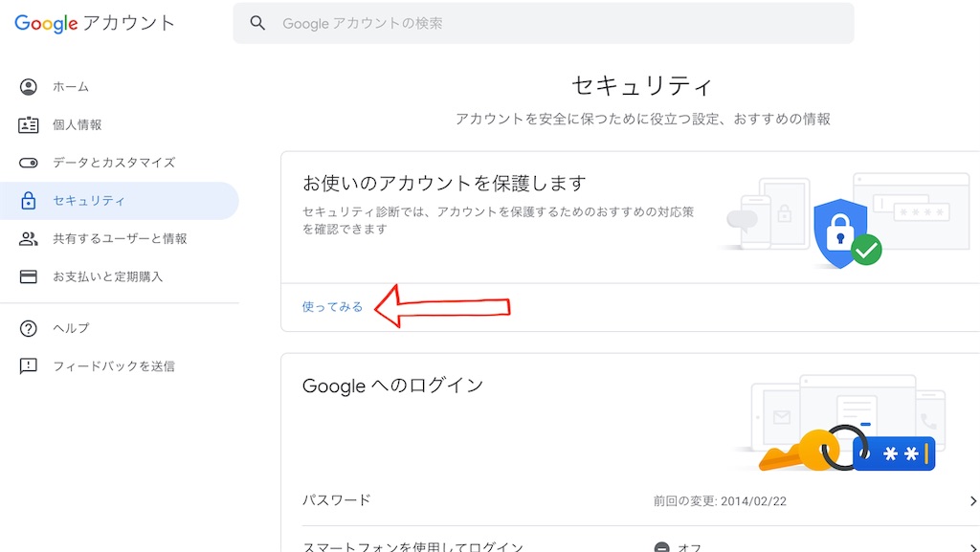This screenshot has height=552, width=980.
Task: Click the 共有するユーザーと情報 people icon
Action: [x=28, y=238]
